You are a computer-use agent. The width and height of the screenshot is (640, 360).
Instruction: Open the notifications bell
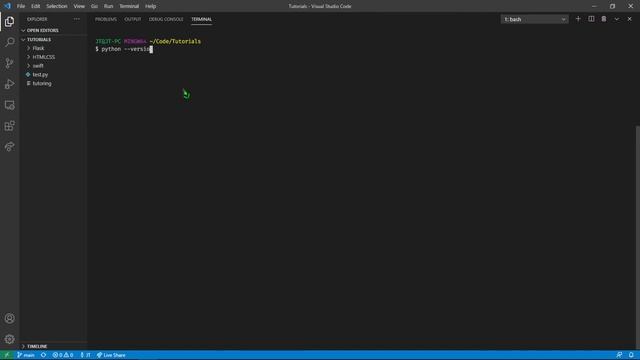coord(631,355)
